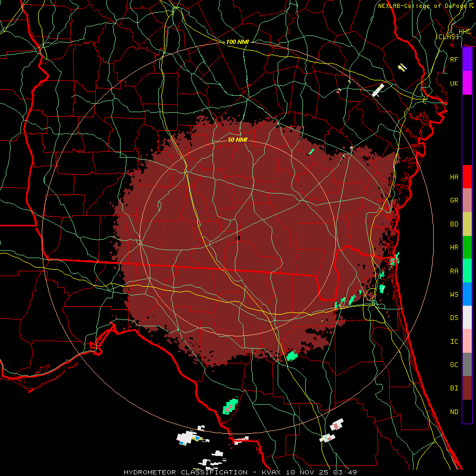476x476 pixels.
Task: Click the 'UK' legend label
Action: click(x=454, y=83)
